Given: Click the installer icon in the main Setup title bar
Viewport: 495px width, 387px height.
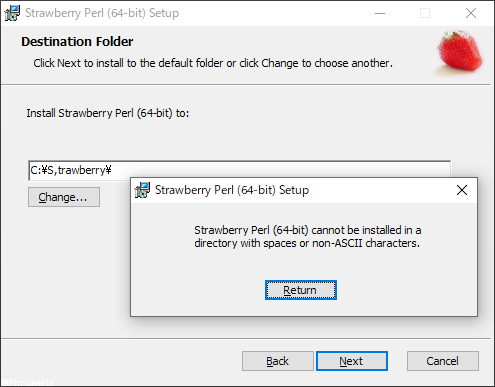Looking at the screenshot, I should click(x=12, y=13).
